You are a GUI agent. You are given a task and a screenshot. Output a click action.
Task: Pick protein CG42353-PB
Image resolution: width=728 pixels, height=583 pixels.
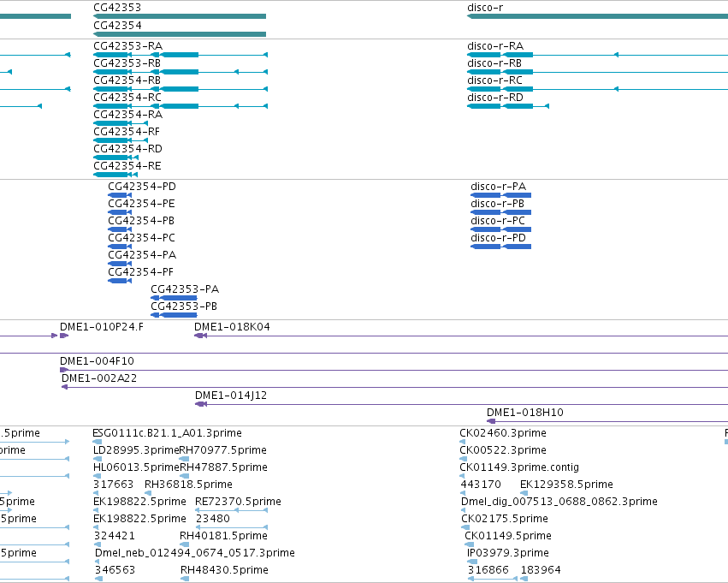tap(175, 315)
